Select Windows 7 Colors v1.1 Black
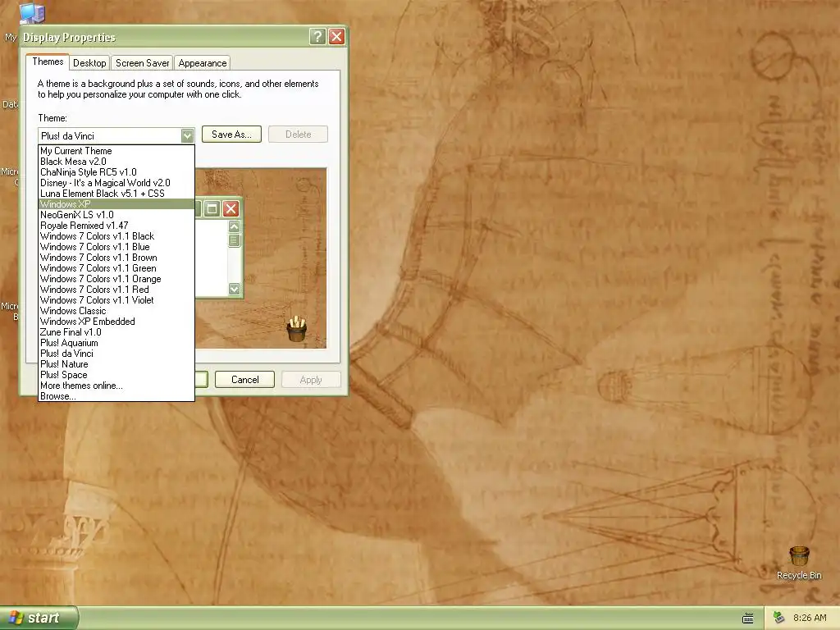This screenshot has height=630, width=840. (x=116, y=236)
